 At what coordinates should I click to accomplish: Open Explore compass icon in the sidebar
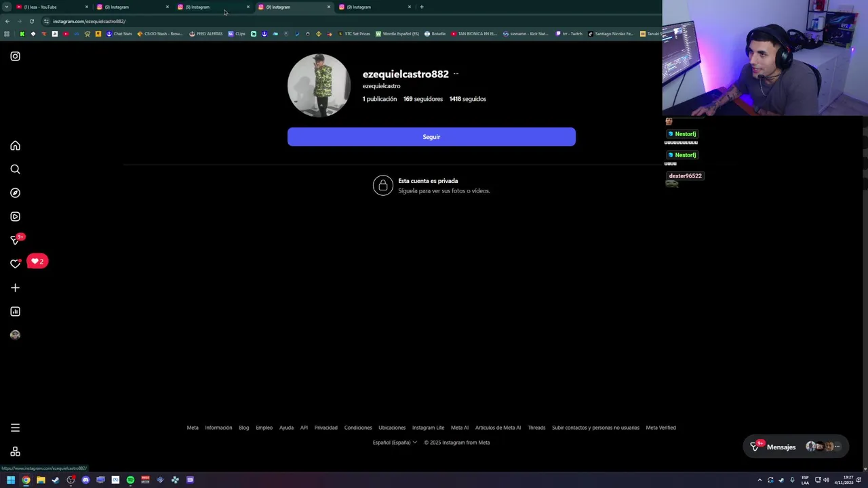tap(15, 193)
